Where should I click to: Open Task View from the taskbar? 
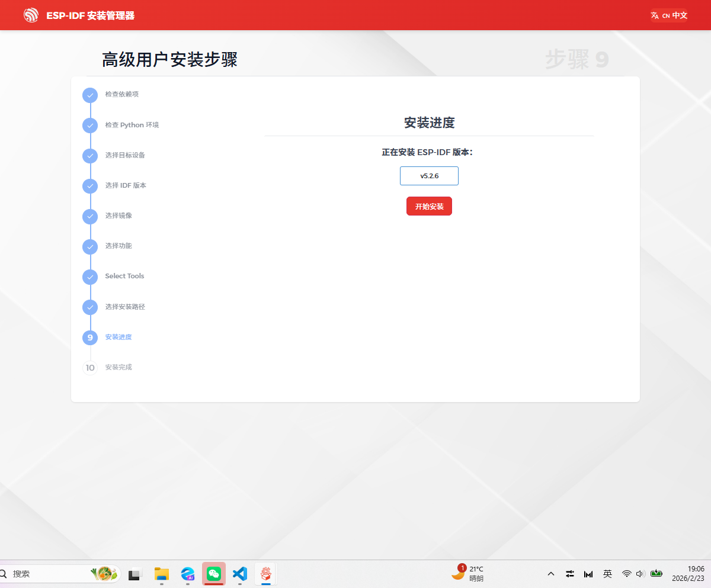[136, 574]
